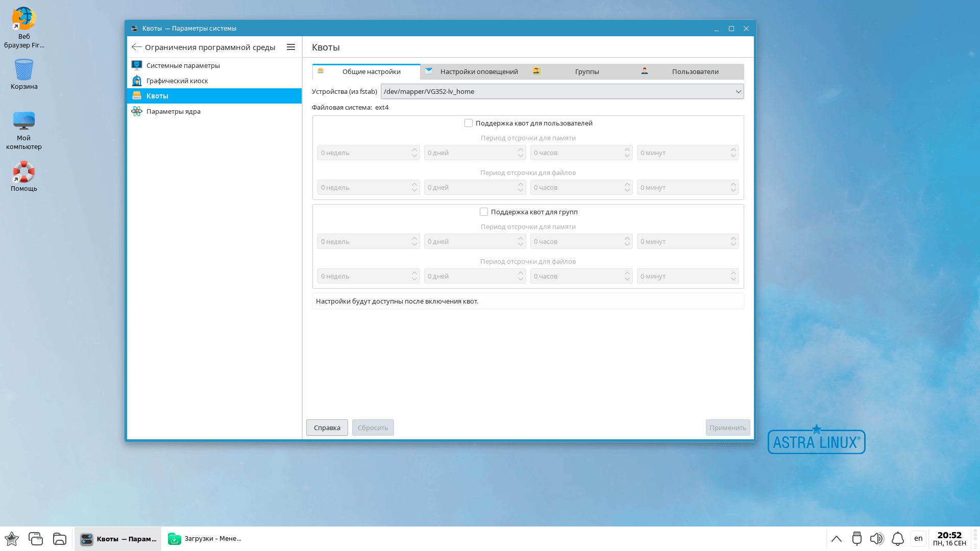The image size is (980, 551).
Task: Switch to Настройки оповещений tab
Action: (x=478, y=71)
